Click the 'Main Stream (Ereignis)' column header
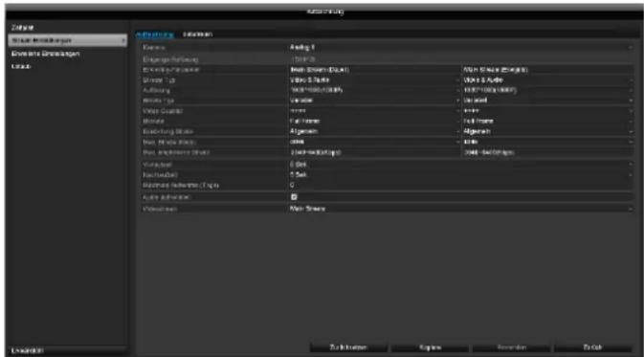This screenshot has width=644, height=357. [496, 70]
